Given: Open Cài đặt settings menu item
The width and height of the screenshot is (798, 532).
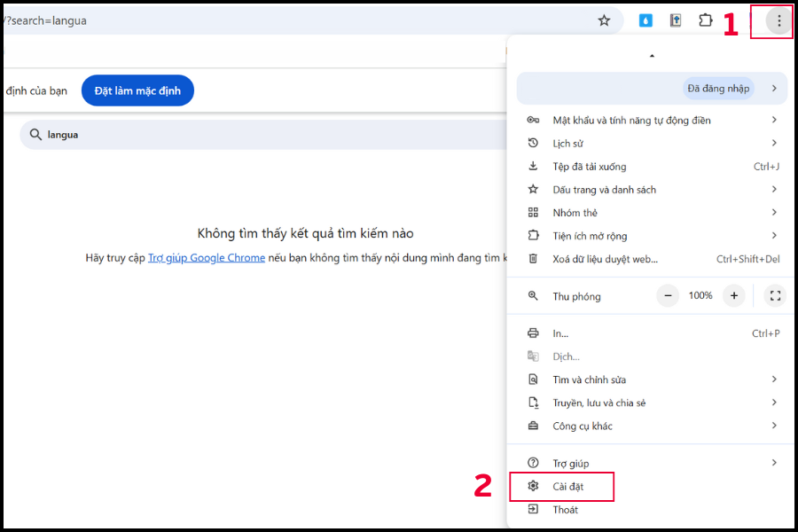Looking at the screenshot, I should pyautogui.click(x=568, y=487).
